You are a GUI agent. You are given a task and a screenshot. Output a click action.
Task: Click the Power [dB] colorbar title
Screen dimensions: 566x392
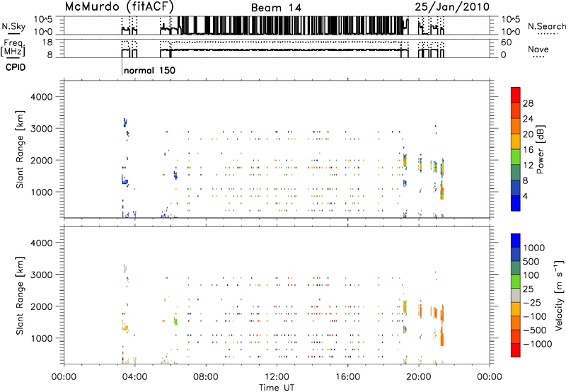click(541, 149)
